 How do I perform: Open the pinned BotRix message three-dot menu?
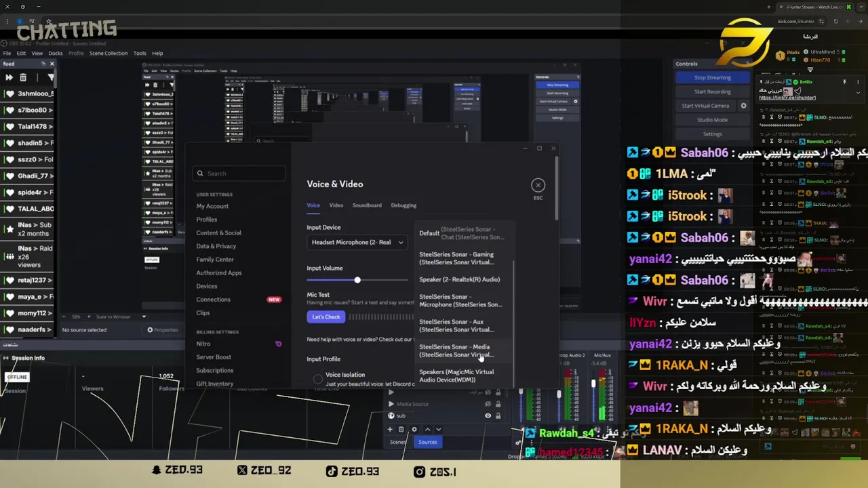(x=858, y=82)
